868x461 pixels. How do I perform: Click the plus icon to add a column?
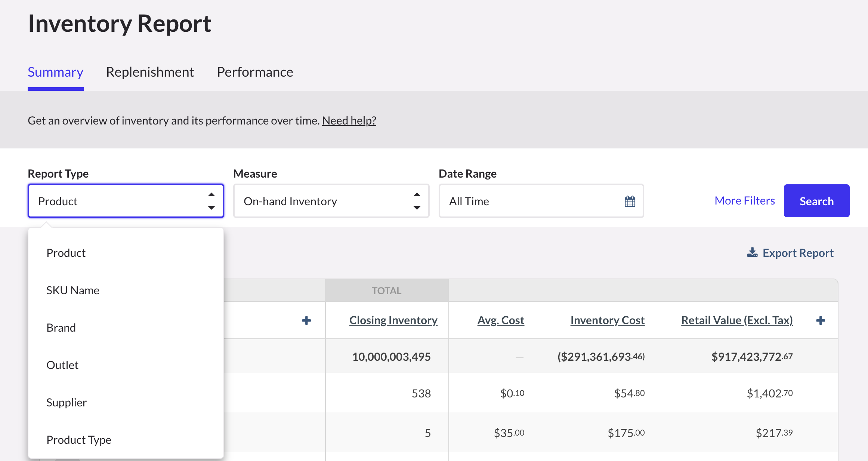pyautogui.click(x=306, y=320)
